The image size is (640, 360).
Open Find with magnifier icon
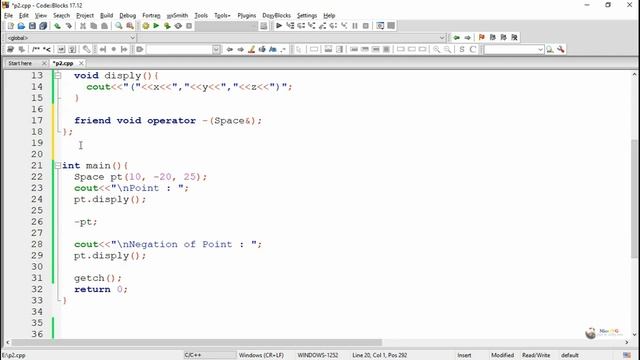(119, 26)
